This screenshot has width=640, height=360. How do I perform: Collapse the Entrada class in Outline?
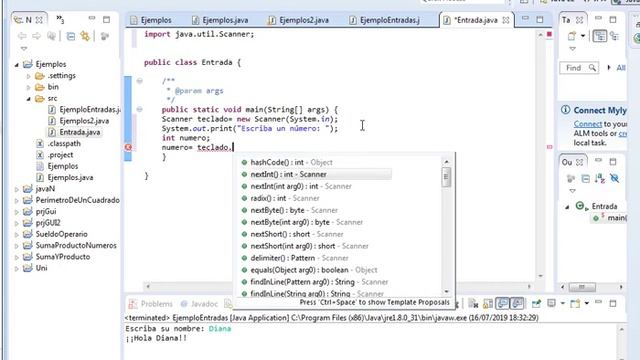point(567,207)
